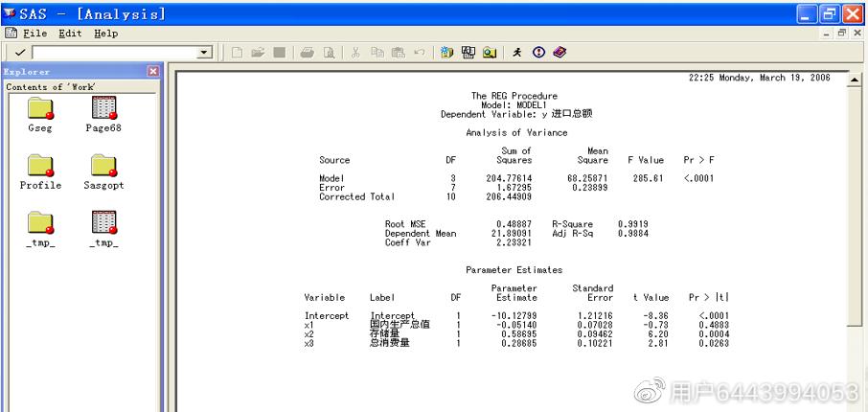
Task: Click inside the command input box
Action: tap(115, 53)
